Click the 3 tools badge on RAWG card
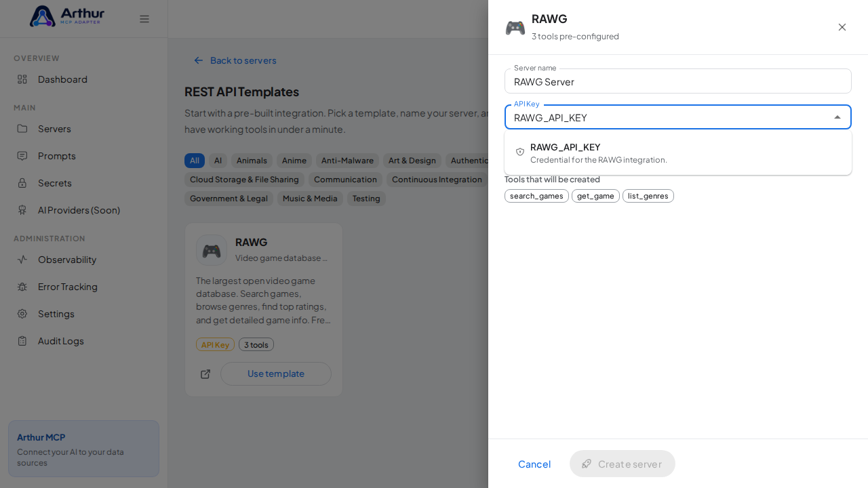The width and height of the screenshot is (868, 488). coord(256,344)
